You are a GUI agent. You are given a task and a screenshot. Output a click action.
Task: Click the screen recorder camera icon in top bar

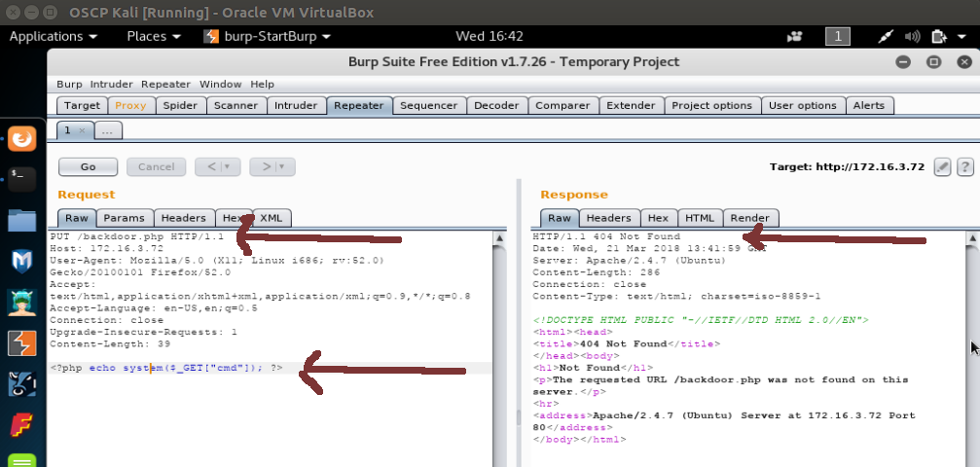tap(795, 36)
